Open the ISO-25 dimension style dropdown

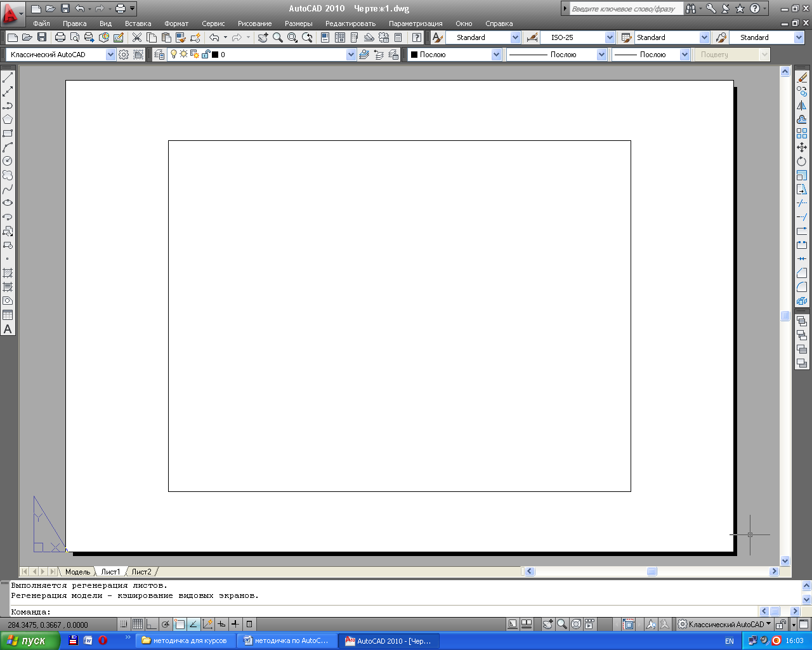point(610,37)
